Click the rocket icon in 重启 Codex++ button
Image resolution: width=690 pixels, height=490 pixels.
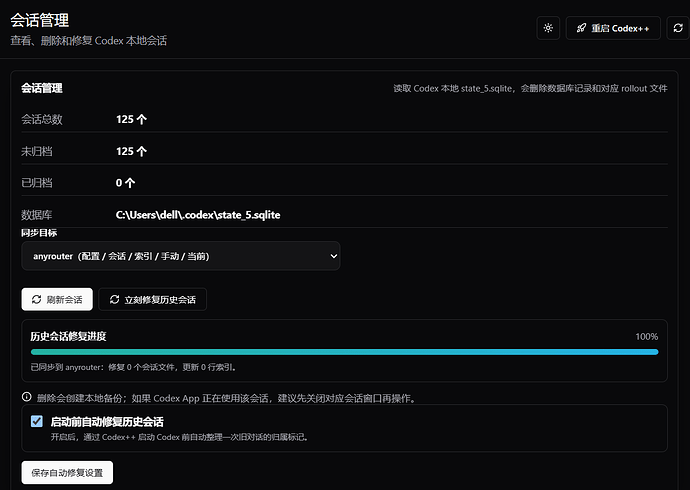[581, 28]
